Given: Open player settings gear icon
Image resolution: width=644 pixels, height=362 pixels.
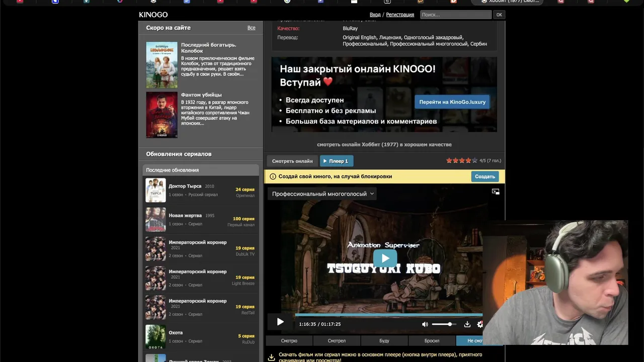Looking at the screenshot, I should pos(479,324).
